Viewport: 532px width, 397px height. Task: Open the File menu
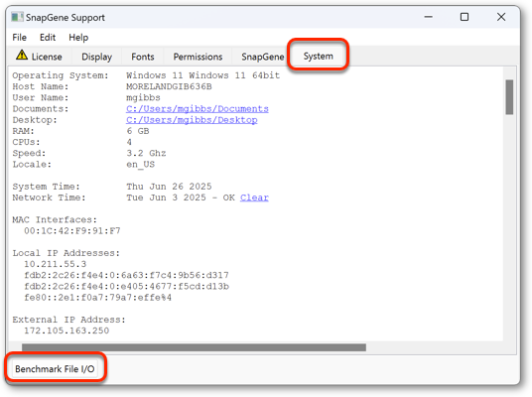click(19, 38)
